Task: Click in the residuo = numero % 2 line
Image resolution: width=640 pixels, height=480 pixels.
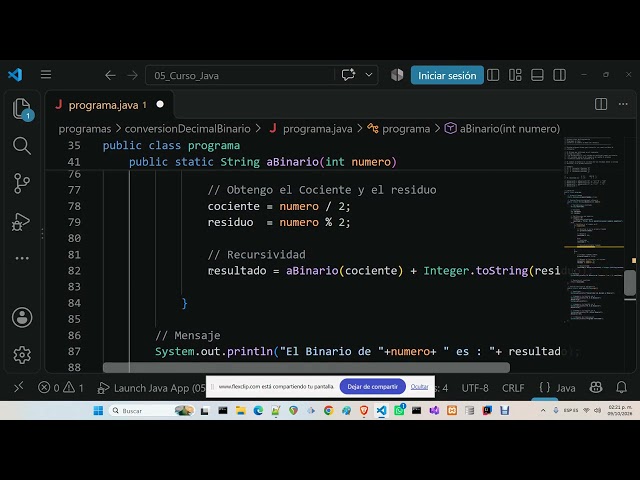Action: click(x=279, y=222)
